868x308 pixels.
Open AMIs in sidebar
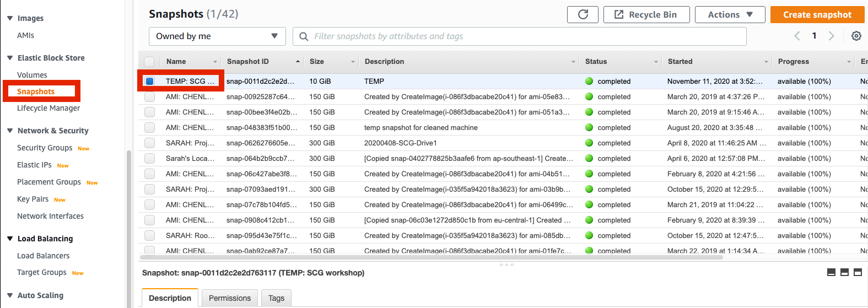(25, 35)
